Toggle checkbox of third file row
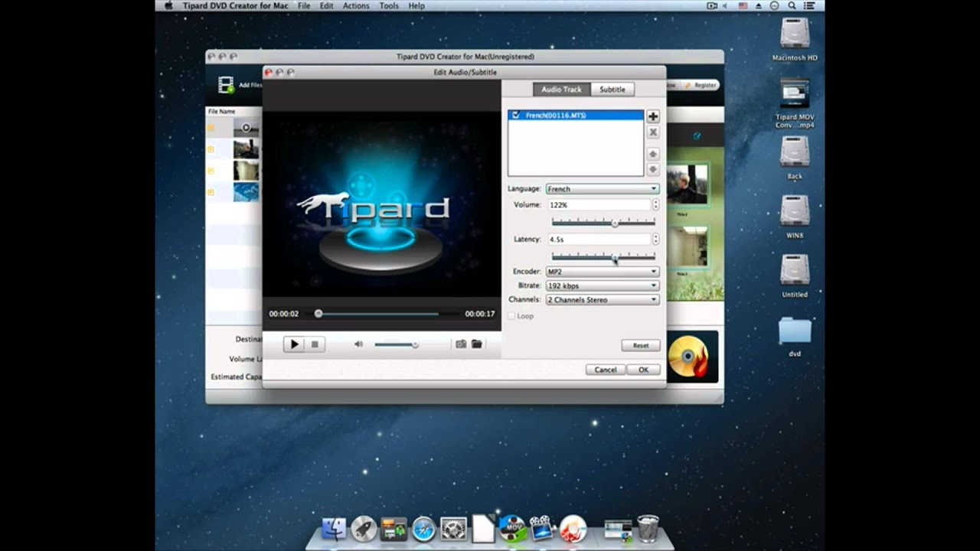Image resolution: width=980 pixels, height=551 pixels. (x=211, y=170)
